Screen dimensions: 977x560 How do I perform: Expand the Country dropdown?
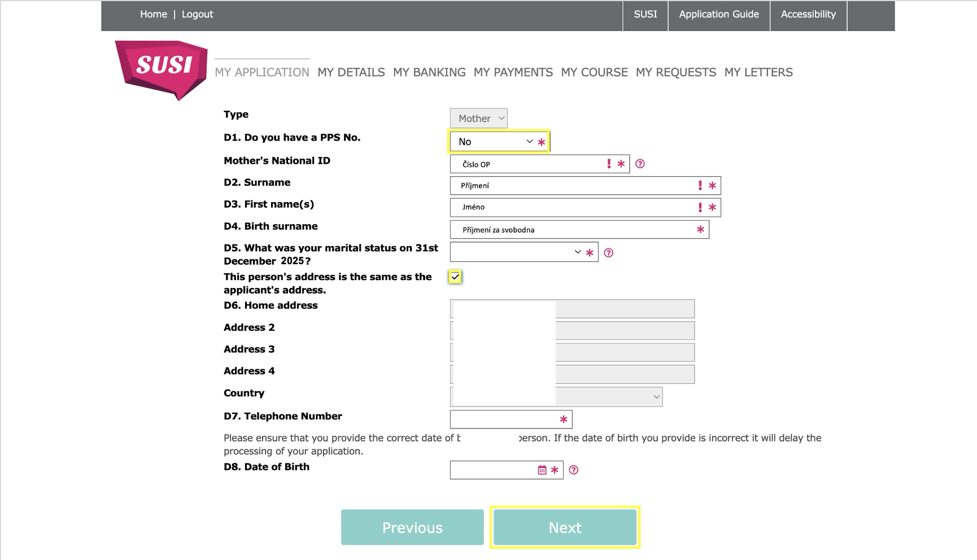pyautogui.click(x=556, y=397)
